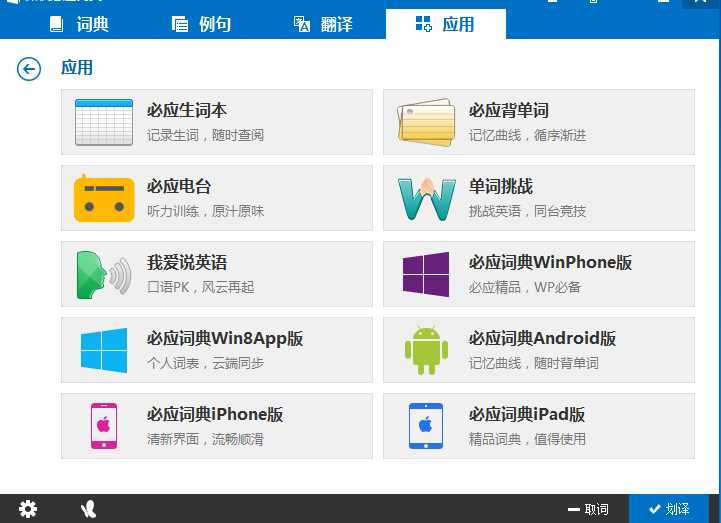Go back using the circled arrow icon

pos(29,69)
